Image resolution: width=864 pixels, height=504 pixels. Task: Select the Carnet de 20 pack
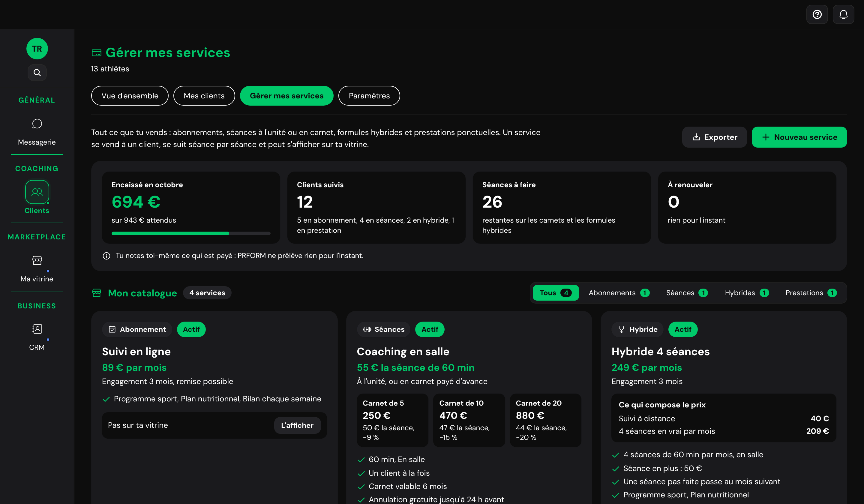545,420
